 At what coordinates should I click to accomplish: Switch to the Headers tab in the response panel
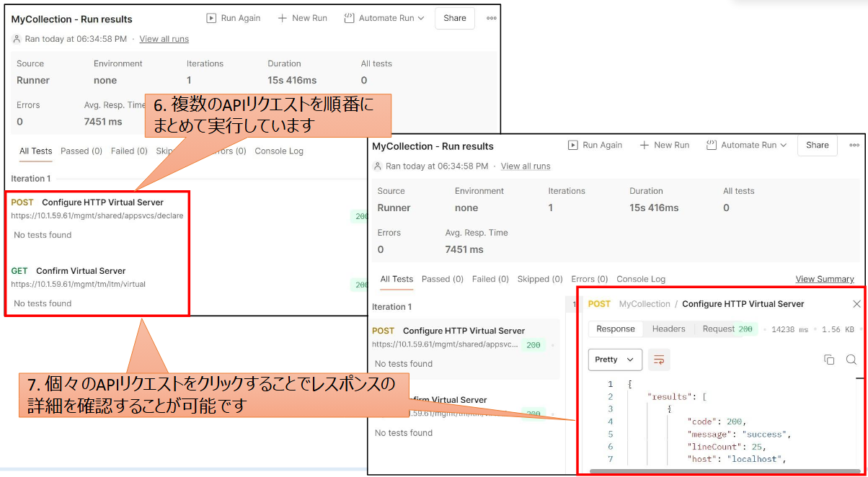(x=668, y=329)
